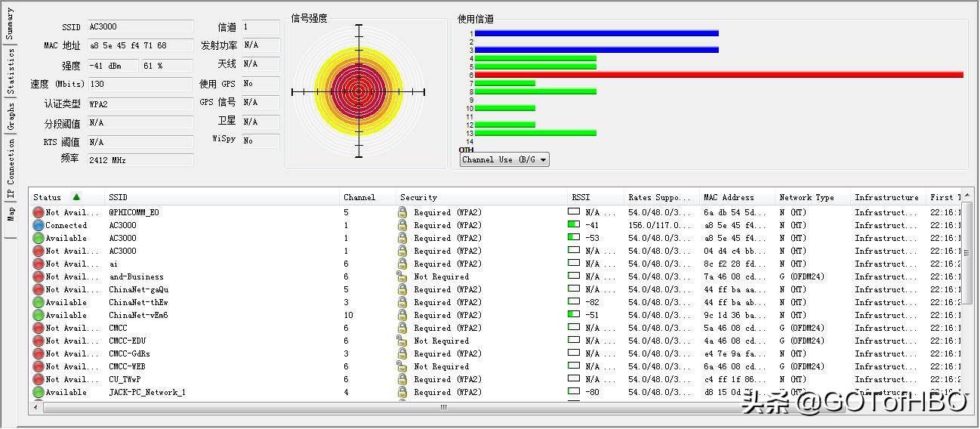Image resolution: width=980 pixels, height=429 pixels.
Task: Sort by the Security column header
Action: pos(482,197)
